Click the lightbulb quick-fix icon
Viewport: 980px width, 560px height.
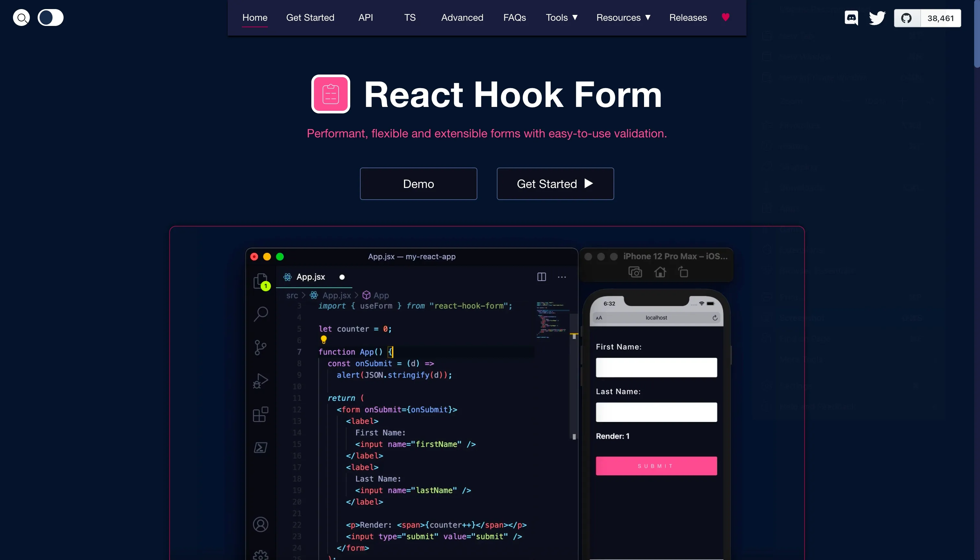[x=324, y=340]
